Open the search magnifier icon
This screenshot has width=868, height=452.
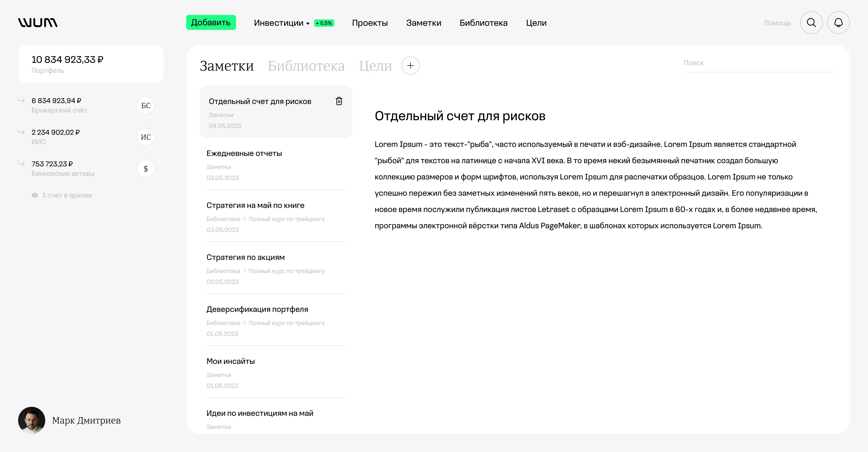811,23
